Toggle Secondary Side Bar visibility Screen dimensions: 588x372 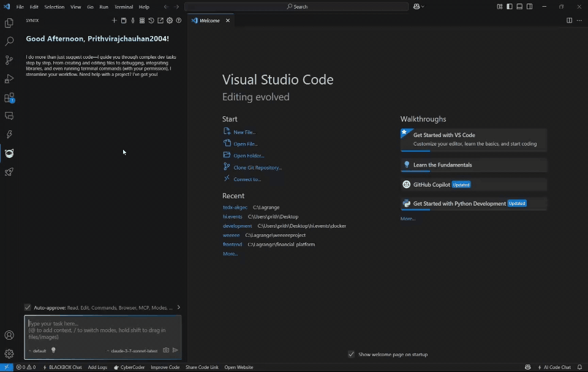pyautogui.click(x=529, y=7)
